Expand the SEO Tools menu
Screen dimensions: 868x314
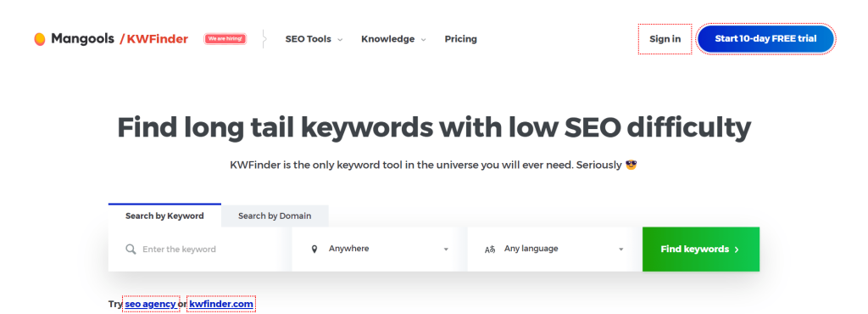[x=314, y=39]
